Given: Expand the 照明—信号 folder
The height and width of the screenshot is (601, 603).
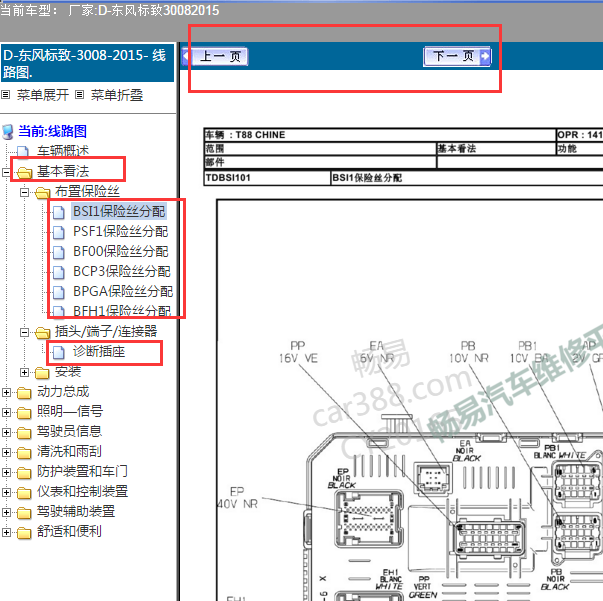Looking at the screenshot, I should coord(6,412).
